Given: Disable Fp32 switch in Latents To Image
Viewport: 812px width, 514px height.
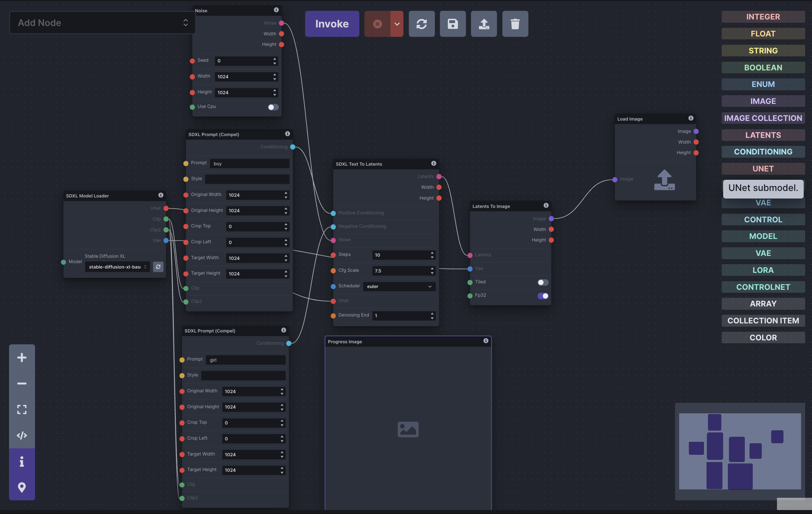Looking at the screenshot, I should point(543,296).
